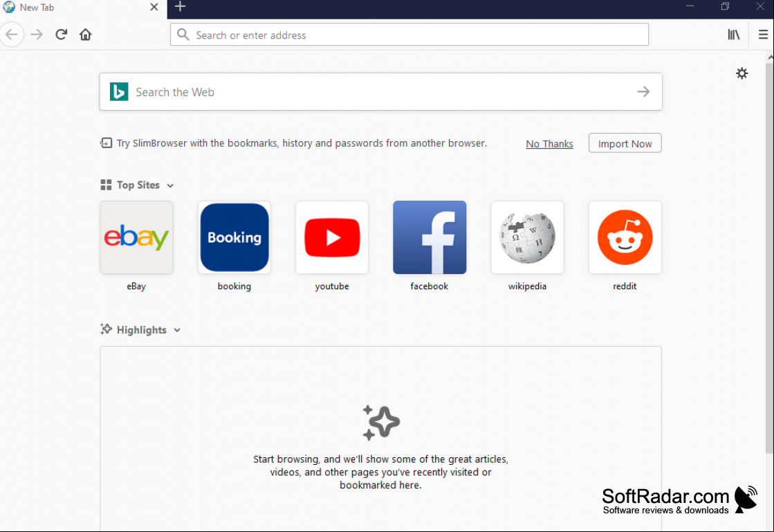Viewport: 774px width, 532px height.
Task: Open the Library bookmarks and history icon
Action: (x=734, y=35)
